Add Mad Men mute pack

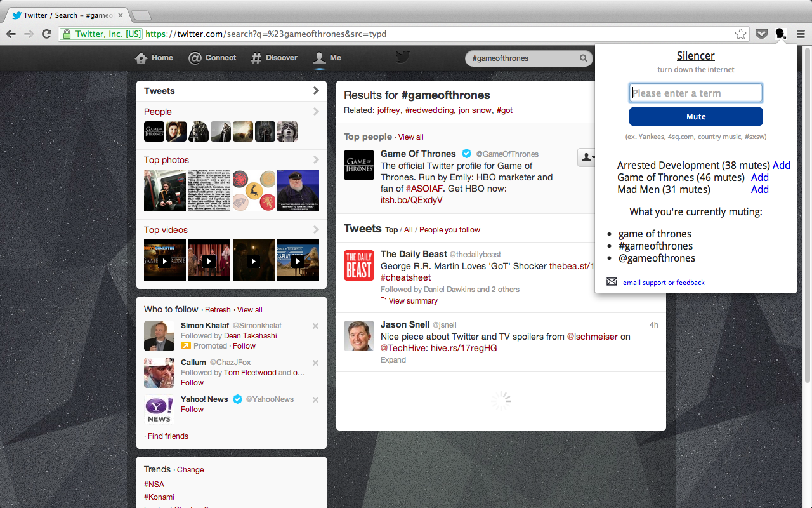[760, 189]
